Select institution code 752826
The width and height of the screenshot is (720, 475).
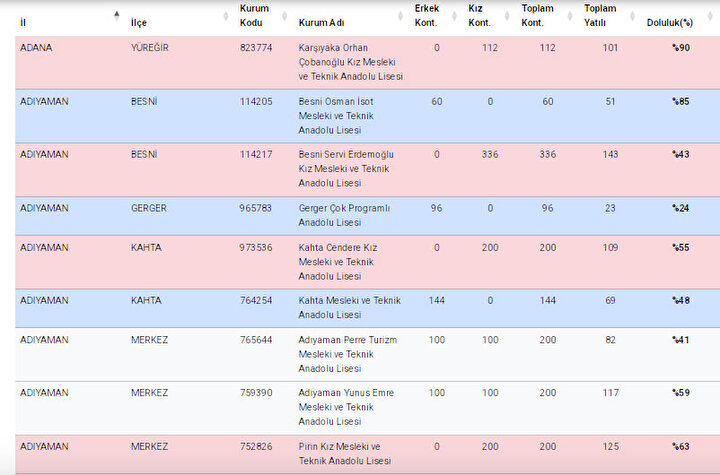point(256,447)
